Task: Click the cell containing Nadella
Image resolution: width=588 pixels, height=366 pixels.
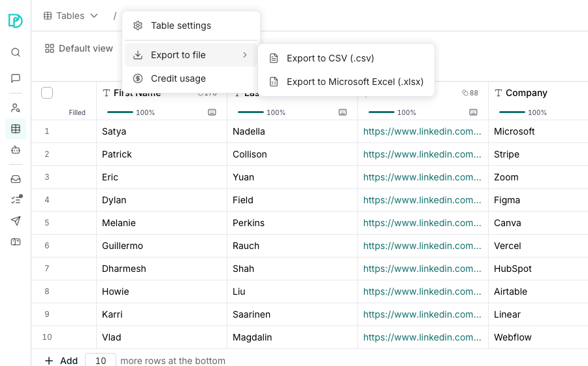Action: point(292,131)
